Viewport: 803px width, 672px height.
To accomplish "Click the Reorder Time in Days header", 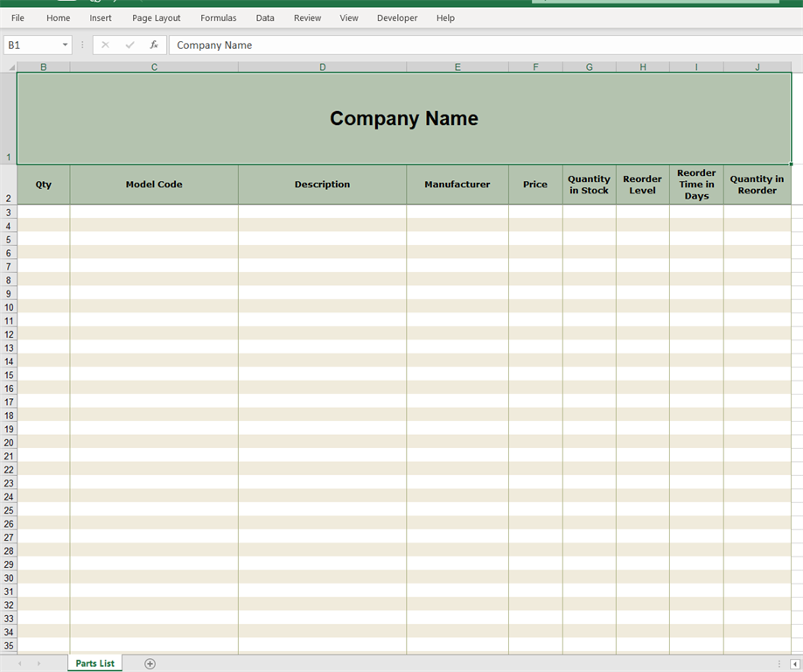I will point(696,185).
